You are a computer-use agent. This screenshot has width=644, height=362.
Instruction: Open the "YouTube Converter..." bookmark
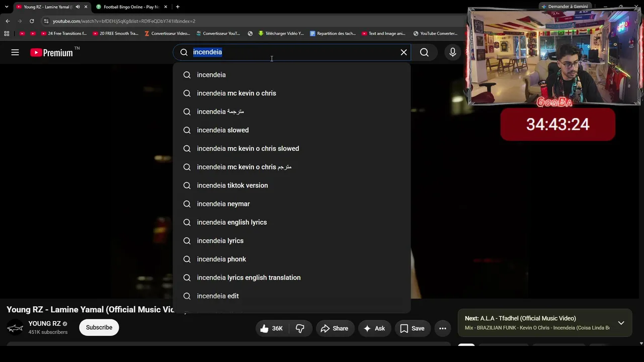click(x=435, y=34)
